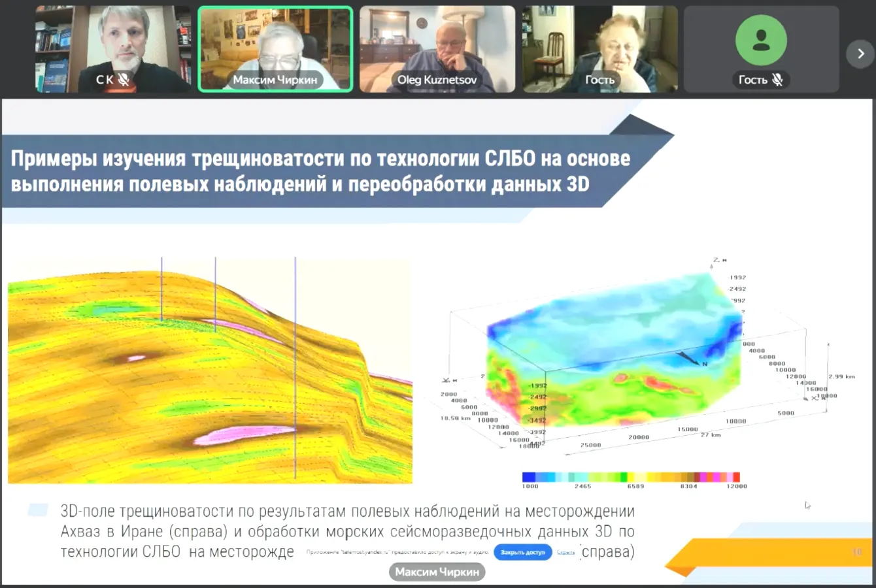This screenshot has width=876, height=588.
Task: Click the Oleg Kuznetsov name label
Action: (437, 80)
